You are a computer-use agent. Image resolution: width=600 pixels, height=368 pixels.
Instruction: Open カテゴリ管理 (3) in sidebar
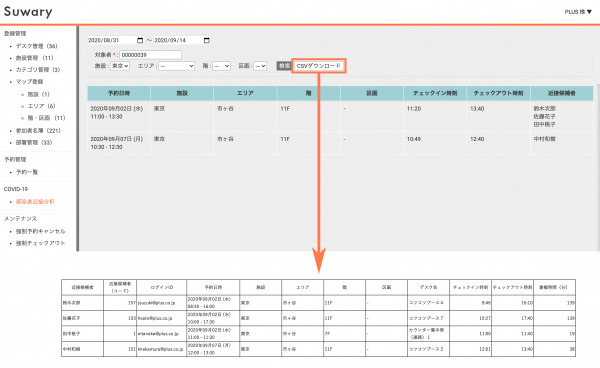point(38,70)
